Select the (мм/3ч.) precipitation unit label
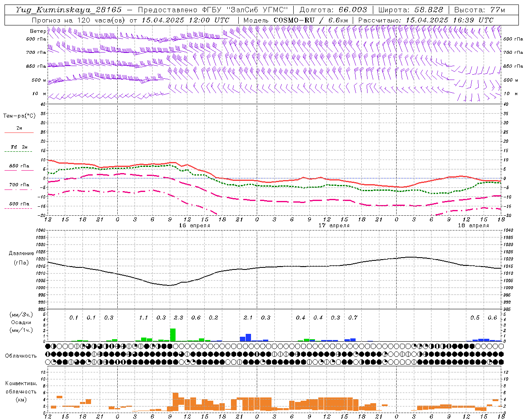The height and width of the screenshot is (420, 525). point(21,315)
